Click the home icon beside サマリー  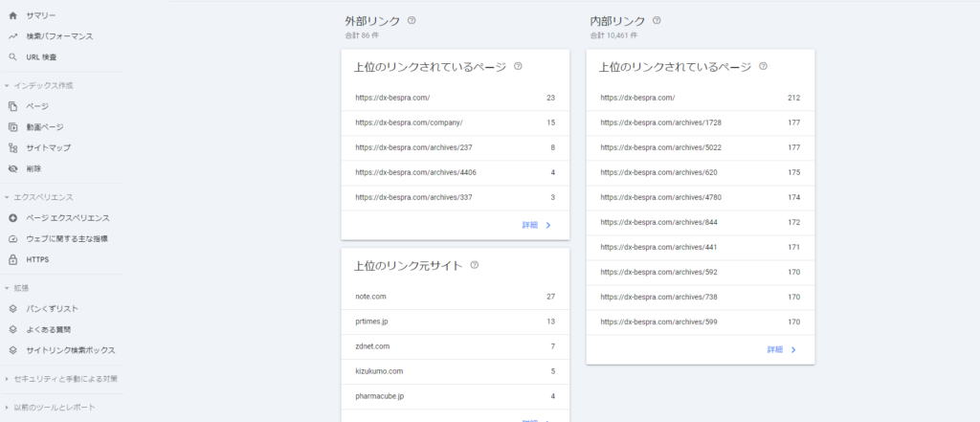click(12, 15)
